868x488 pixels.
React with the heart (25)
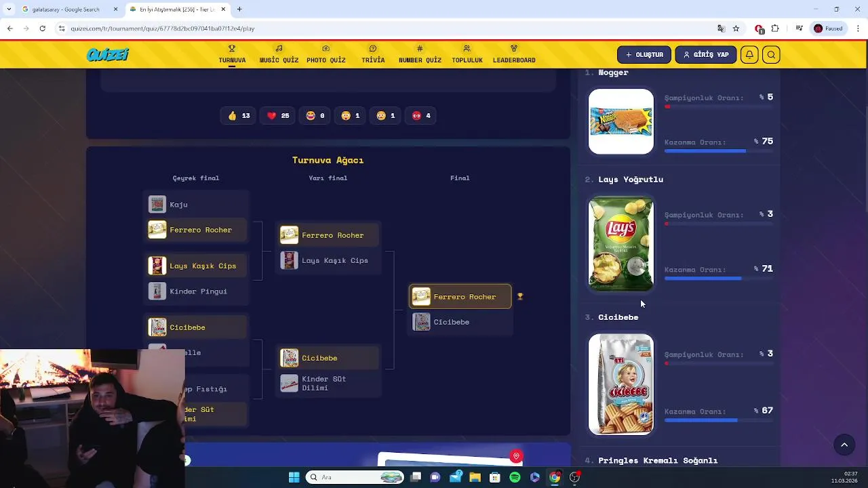pyautogui.click(x=278, y=116)
